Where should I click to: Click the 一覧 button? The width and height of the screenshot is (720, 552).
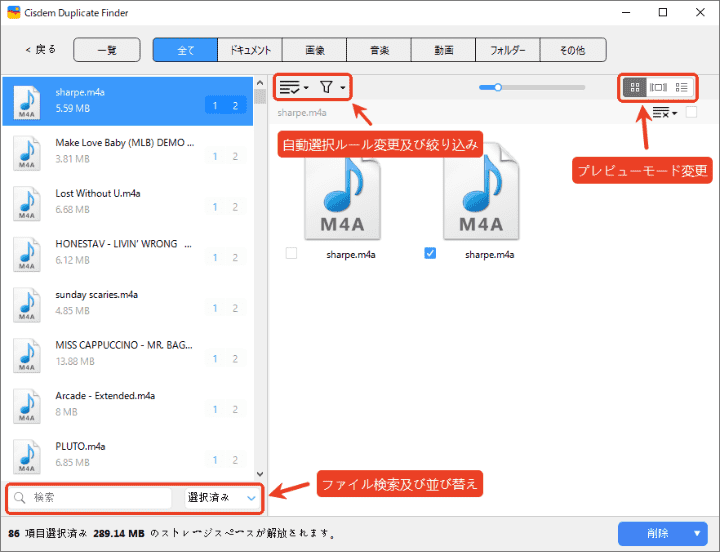click(106, 50)
